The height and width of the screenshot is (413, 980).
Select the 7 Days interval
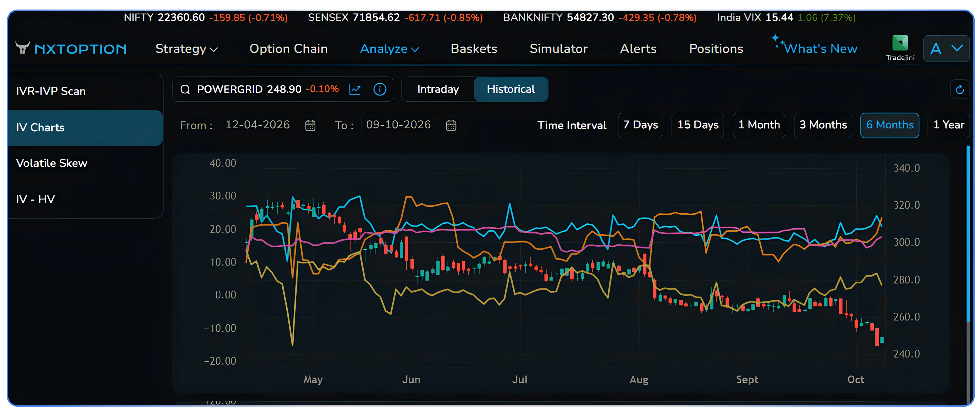640,125
